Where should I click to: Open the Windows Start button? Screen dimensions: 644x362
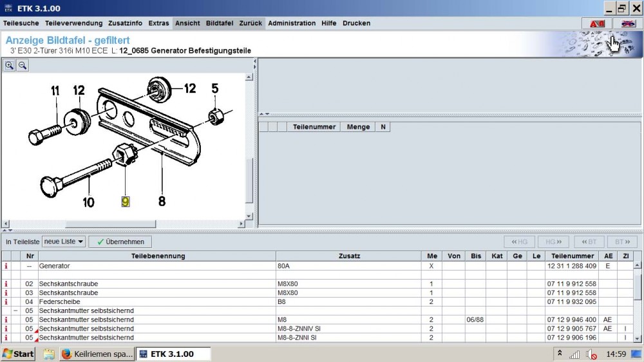(x=18, y=354)
